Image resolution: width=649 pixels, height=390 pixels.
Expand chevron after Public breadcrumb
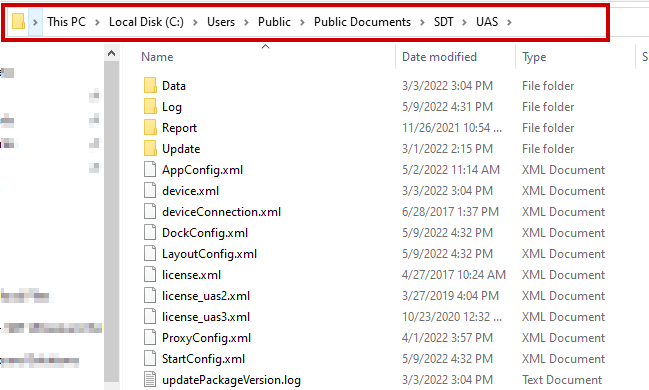click(303, 22)
